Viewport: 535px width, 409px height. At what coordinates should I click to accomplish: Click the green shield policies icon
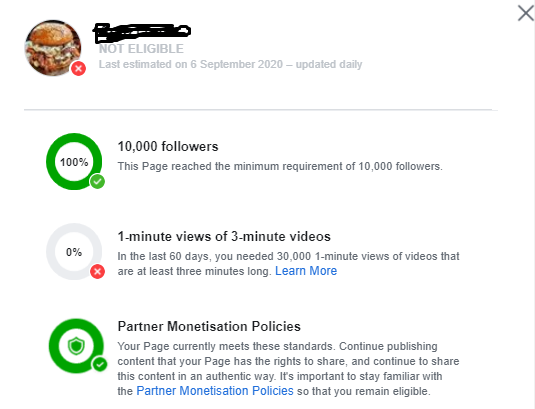tap(76, 346)
